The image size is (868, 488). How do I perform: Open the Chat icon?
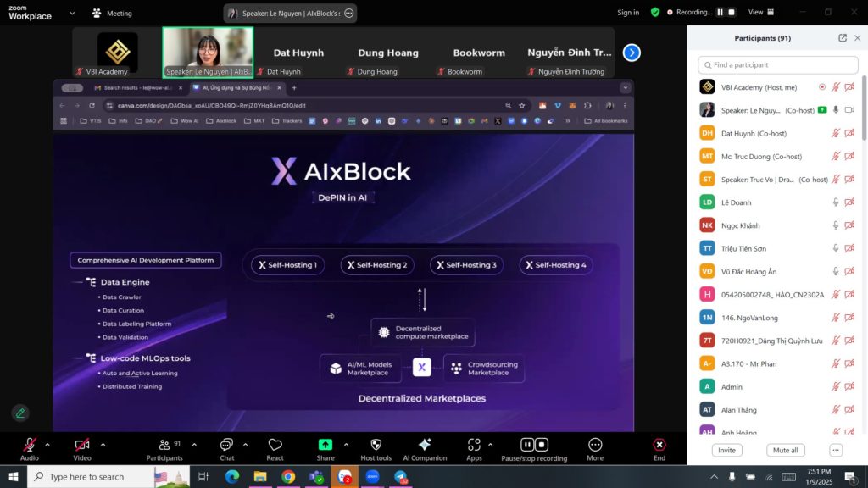pos(226,445)
